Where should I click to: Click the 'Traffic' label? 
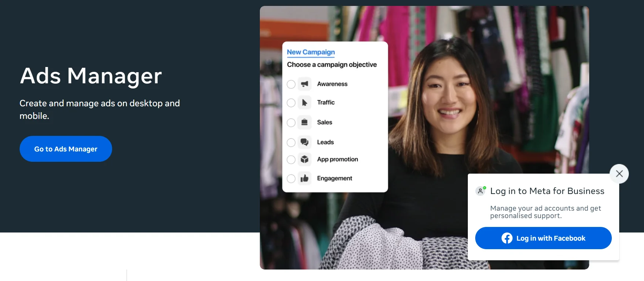point(326,103)
